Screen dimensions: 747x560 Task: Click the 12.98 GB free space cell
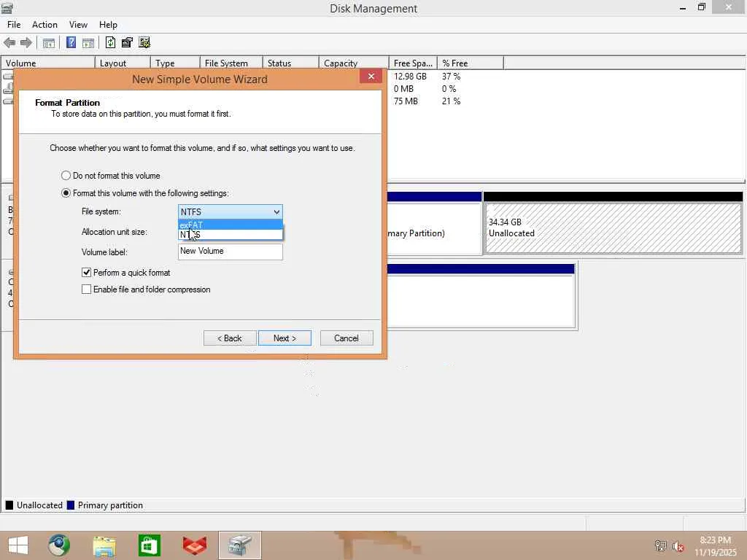(410, 76)
